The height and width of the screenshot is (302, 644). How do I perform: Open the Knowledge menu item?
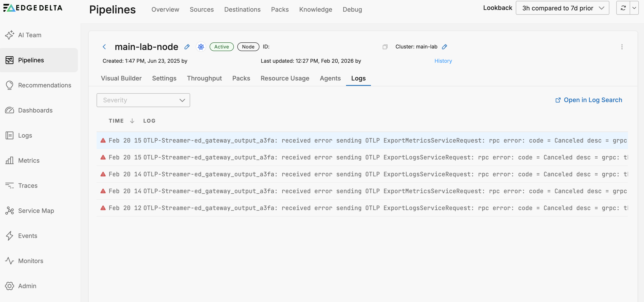click(316, 10)
